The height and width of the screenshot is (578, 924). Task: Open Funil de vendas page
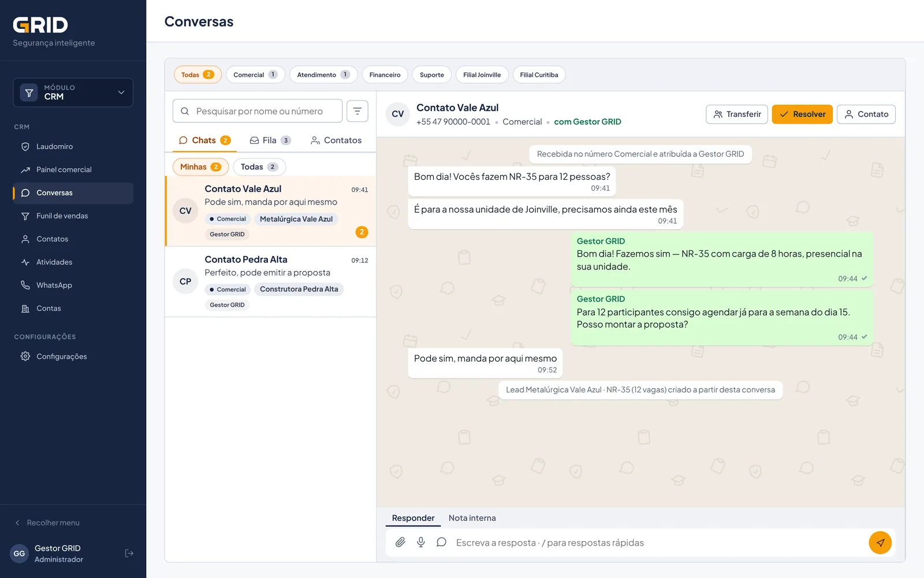(73, 216)
